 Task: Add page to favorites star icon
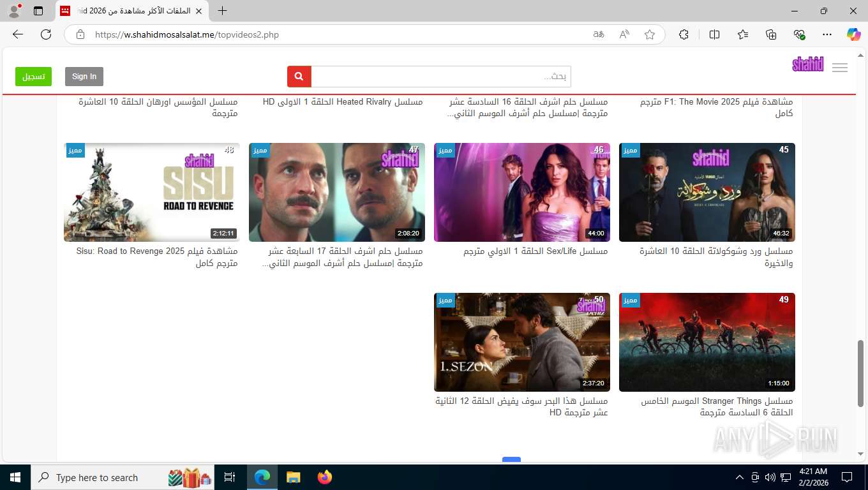tap(650, 34)
